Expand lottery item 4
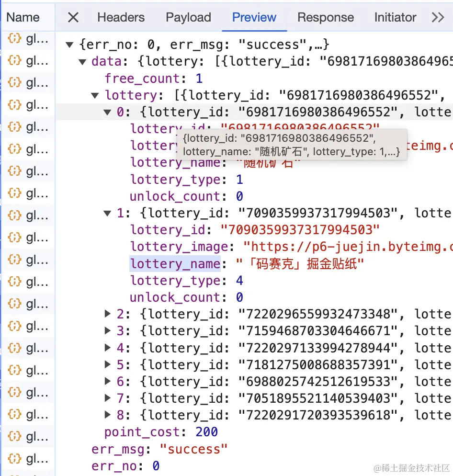Viewport: 453px width, 476px height. coord(107,348)
